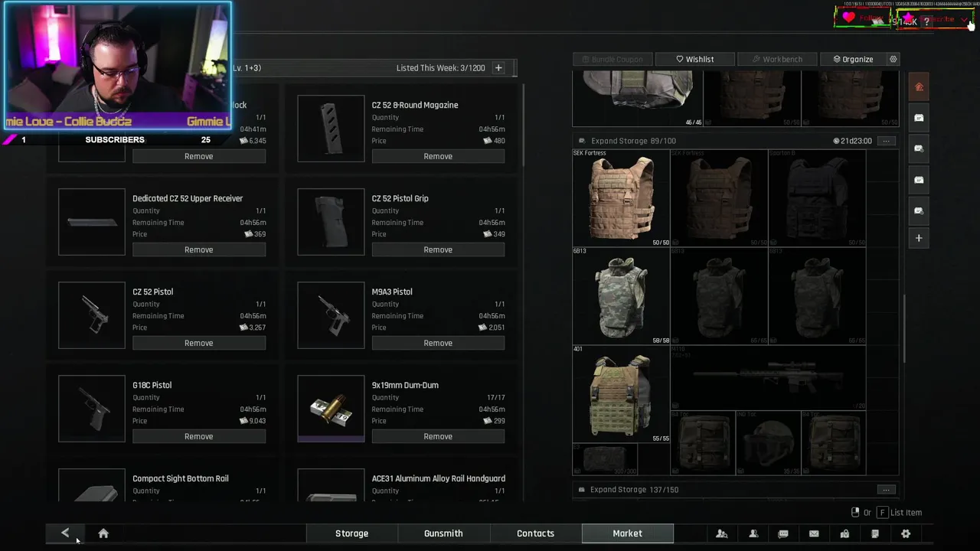Open storage settings gear next to Organize
The height and width of the screenshot is (551, 980).
(x=893, y=59)
